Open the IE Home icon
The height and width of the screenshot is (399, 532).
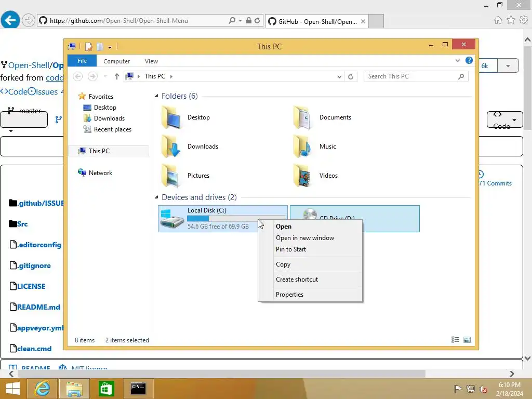click(x=498, y=20)
